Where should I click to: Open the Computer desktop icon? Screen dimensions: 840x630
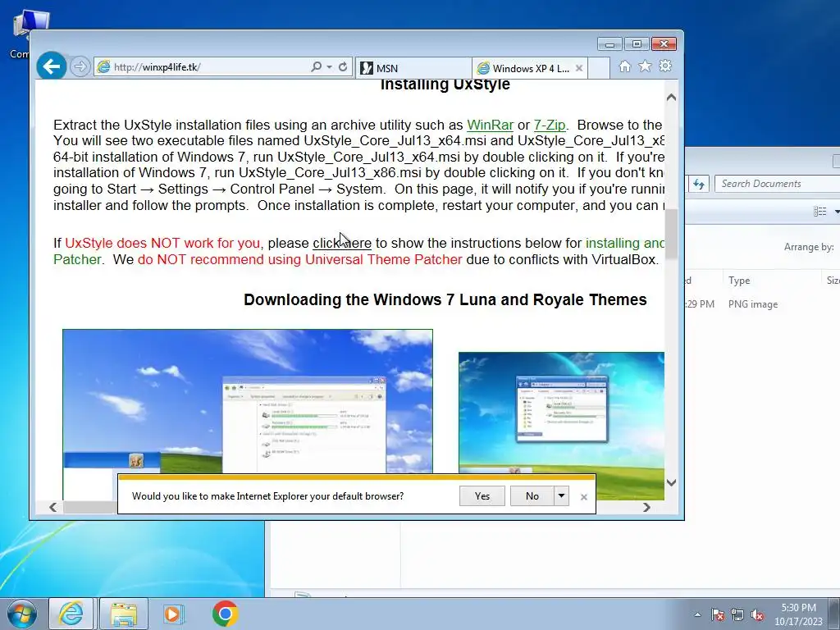(x=22, y=33)
